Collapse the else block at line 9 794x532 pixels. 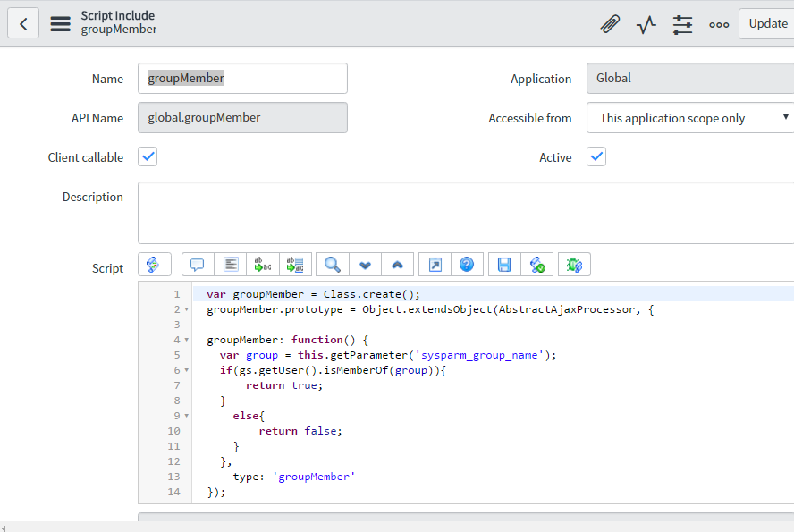pyautogui.click(x=187, y=416)
